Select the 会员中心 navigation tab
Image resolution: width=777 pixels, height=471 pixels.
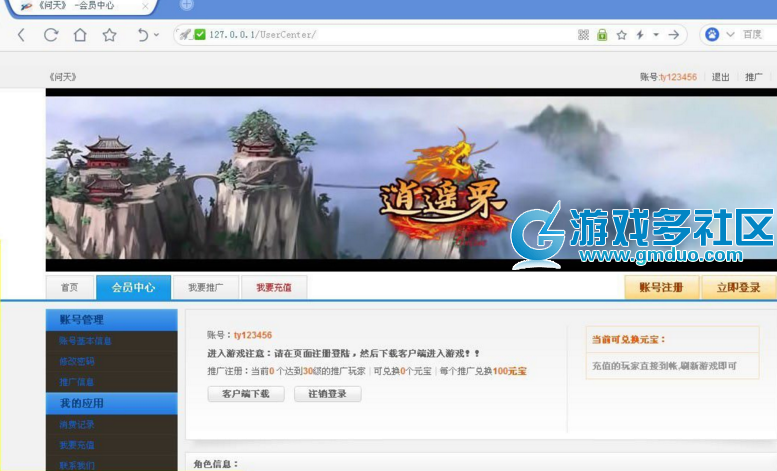(x=134, y=288)
